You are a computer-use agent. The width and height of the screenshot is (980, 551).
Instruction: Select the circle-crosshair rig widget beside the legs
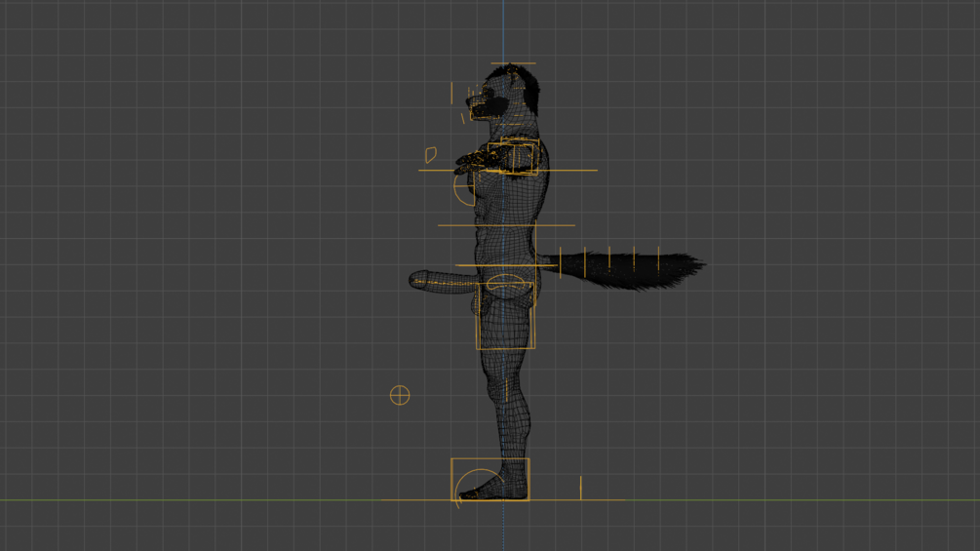(x=400, y=395)
